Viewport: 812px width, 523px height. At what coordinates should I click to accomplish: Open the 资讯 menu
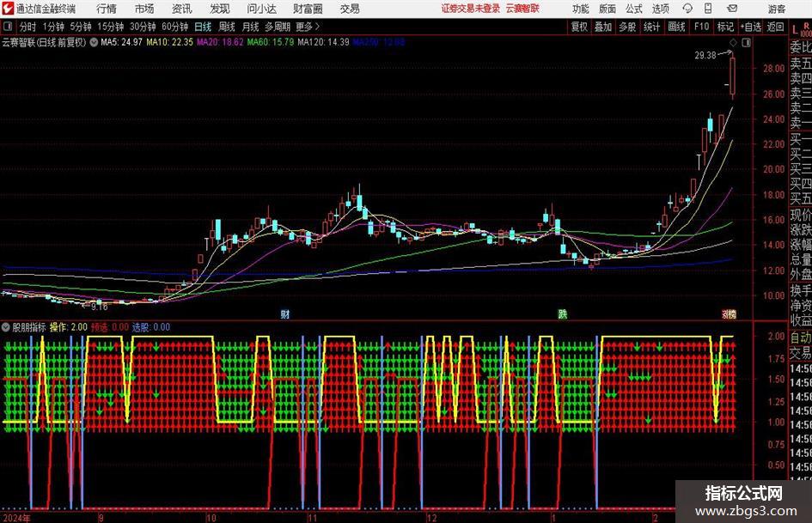(182, 9)
